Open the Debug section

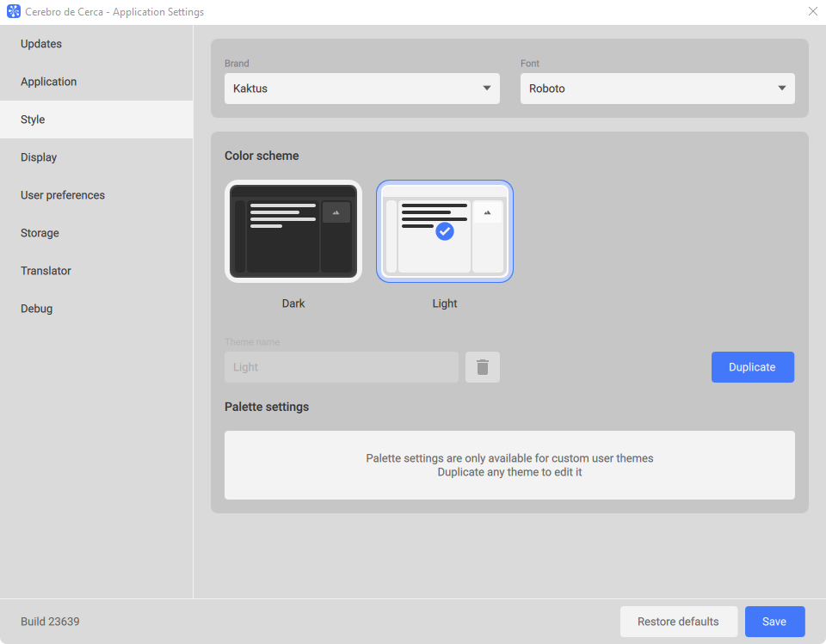point(36,308)
